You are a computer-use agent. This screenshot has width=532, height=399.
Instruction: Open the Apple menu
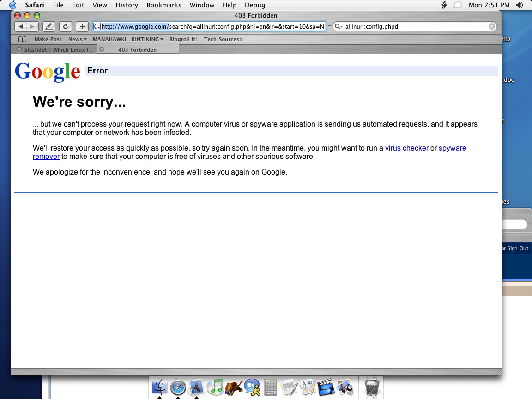(x=12, y=5)
